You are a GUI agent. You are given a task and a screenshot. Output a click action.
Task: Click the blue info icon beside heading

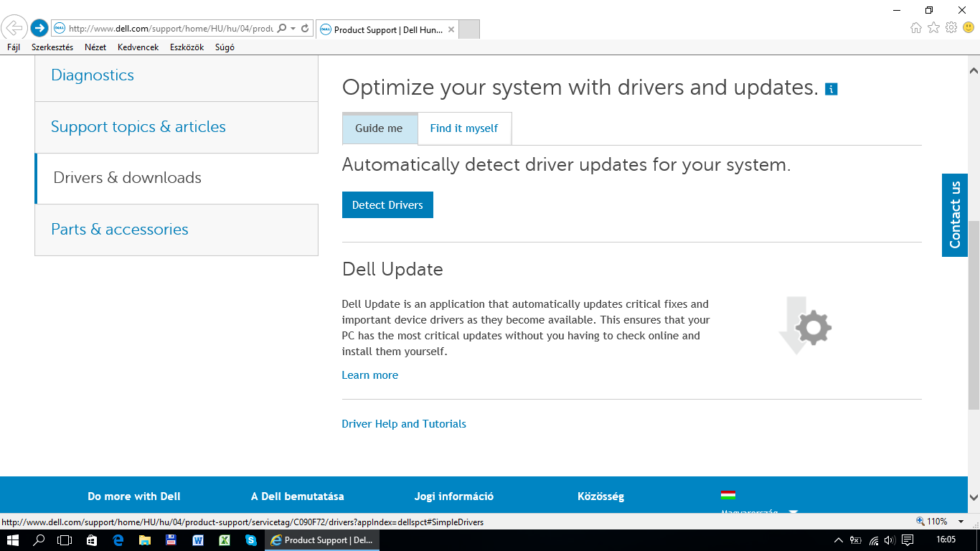click(831, 89)
